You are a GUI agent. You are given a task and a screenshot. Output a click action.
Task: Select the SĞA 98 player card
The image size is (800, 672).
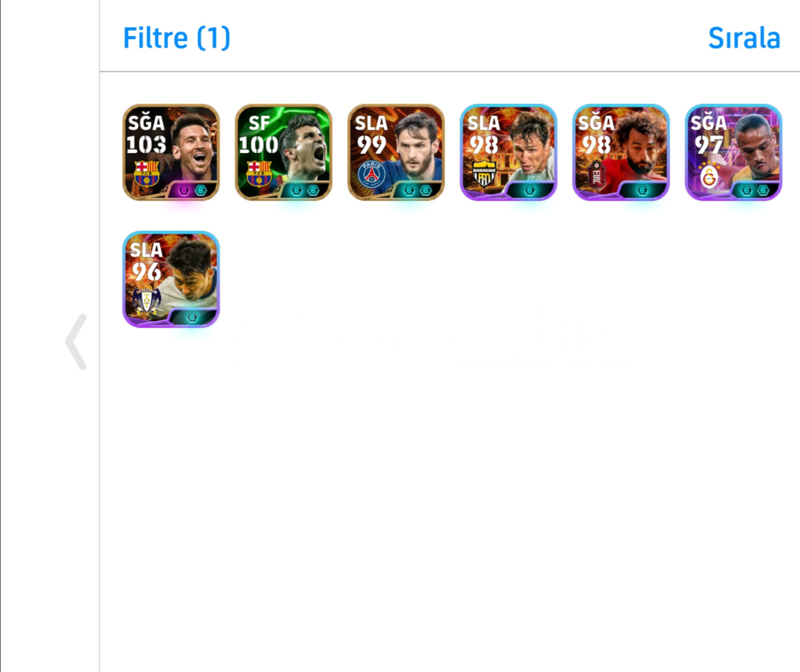click(621, 152)
